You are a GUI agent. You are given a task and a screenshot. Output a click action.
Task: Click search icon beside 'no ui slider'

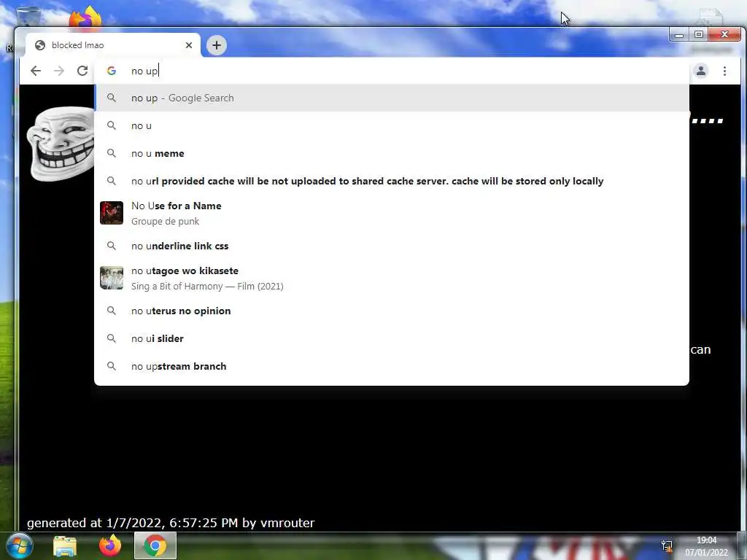pyautogui.click(x=112, y=338)
